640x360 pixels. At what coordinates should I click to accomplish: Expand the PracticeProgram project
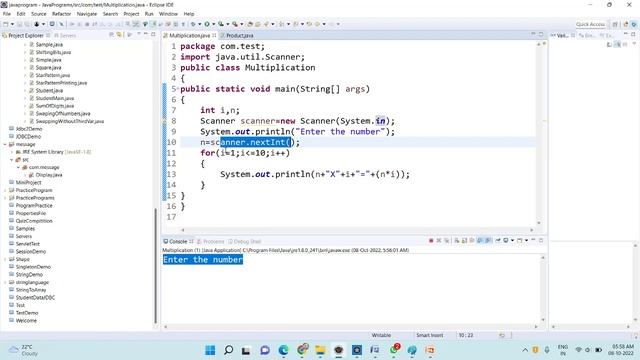coord(5,190)
